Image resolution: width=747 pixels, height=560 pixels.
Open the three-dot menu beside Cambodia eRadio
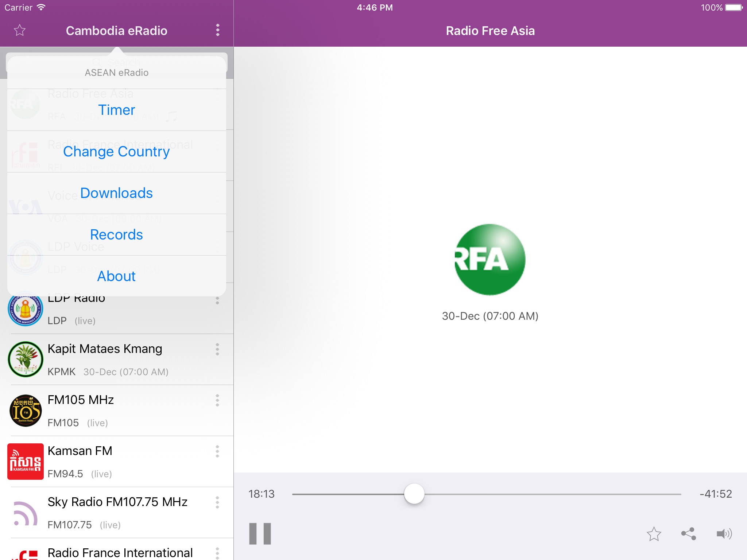click(x=218, y=30)
